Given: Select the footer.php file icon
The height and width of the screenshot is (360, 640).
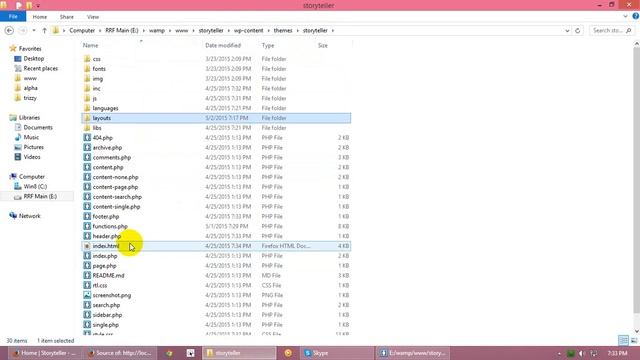Looking at the screenshot, I should tap(87, 216).
